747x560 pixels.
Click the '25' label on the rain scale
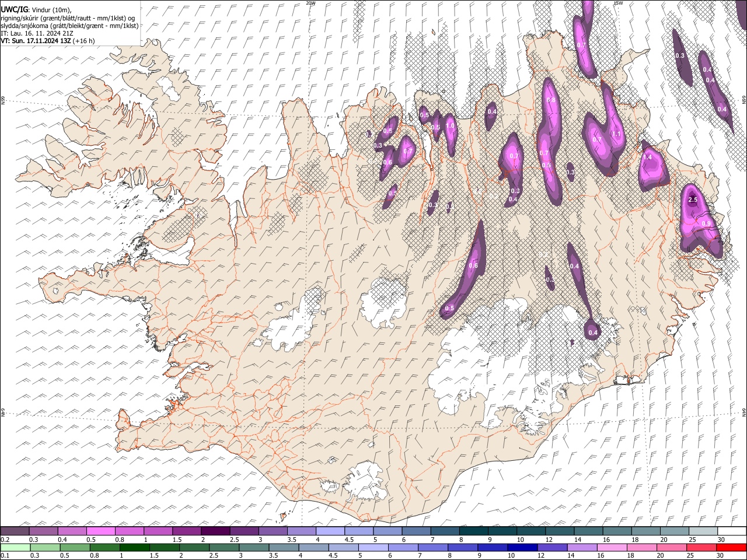coord(690,556)
